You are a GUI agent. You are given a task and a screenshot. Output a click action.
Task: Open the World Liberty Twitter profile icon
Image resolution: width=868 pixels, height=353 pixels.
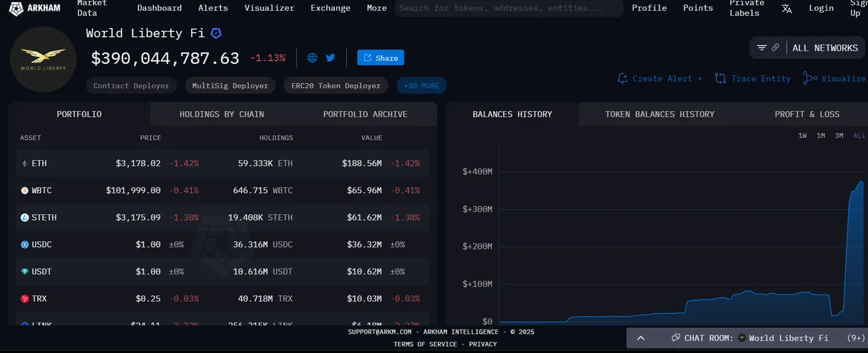click(x=330, y=58)
